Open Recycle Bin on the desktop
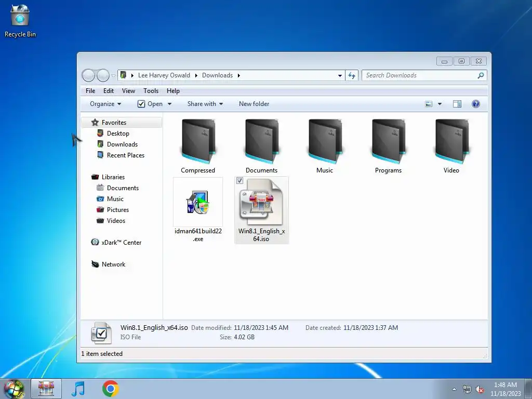Screen dimensions: 532x399 (20, 20)
